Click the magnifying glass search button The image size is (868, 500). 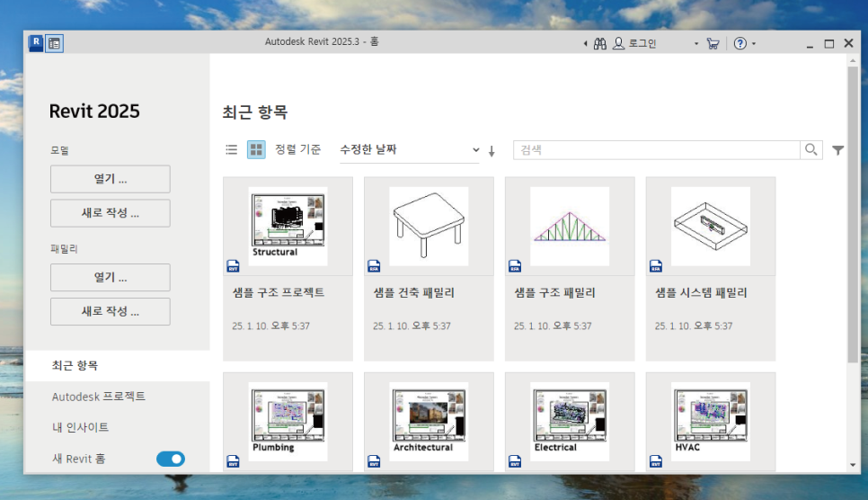pyautogui.click(x=811, y=149)
